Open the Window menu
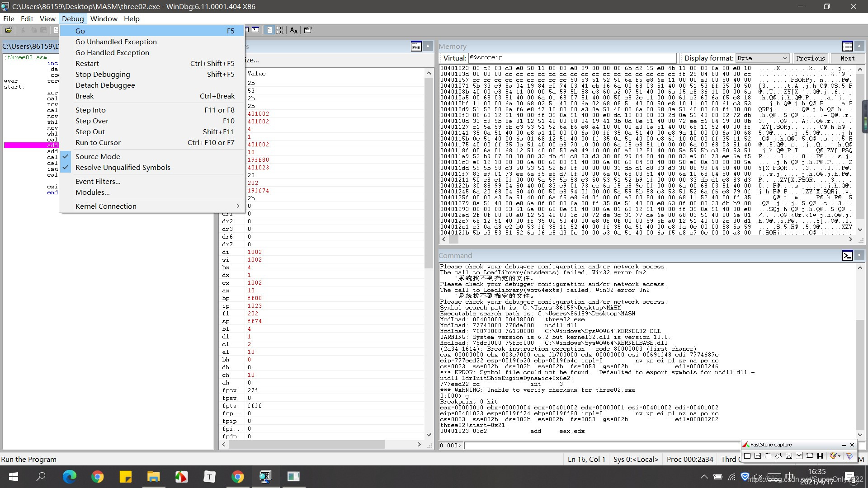The height and width of the screenshot is (488, 868). pos(104,19)
